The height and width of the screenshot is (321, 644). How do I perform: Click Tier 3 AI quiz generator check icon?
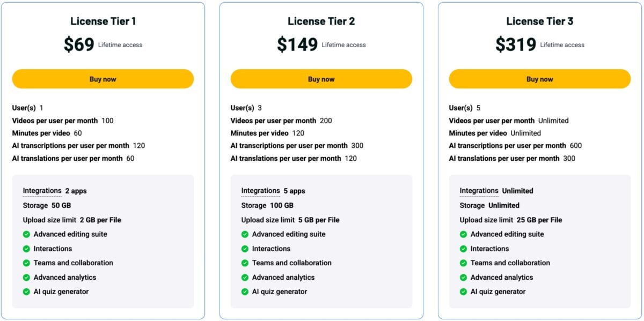(463, 292)
